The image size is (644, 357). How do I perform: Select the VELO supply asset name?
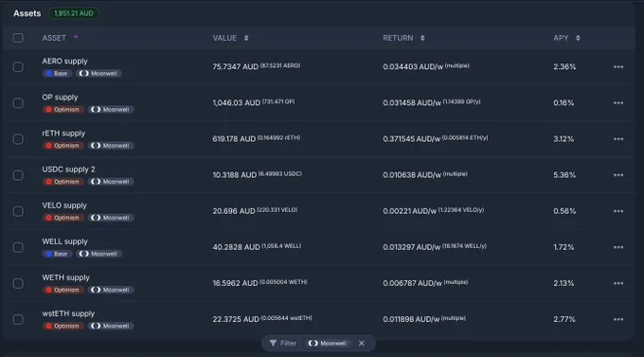pos(64,205)
